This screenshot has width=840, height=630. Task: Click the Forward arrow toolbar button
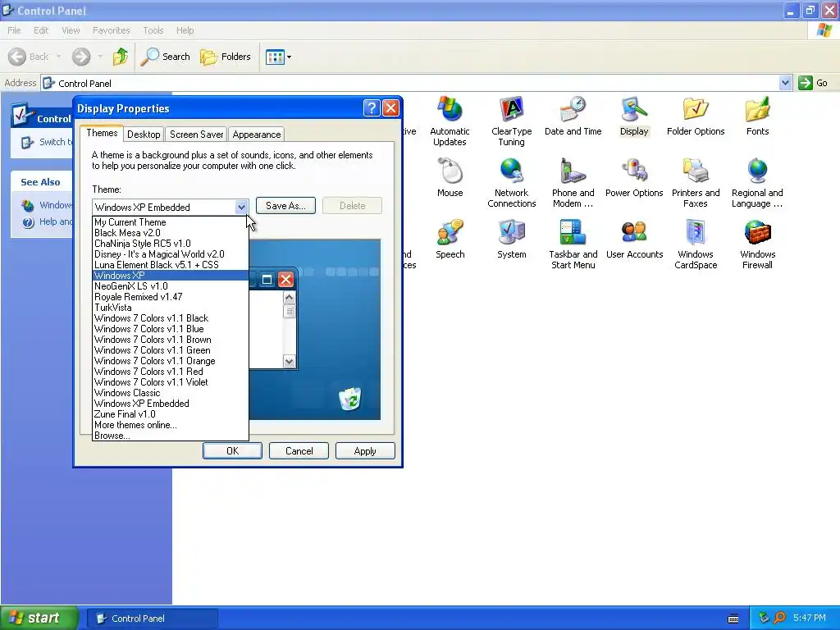pyautogui.click(x=81, y=57)
